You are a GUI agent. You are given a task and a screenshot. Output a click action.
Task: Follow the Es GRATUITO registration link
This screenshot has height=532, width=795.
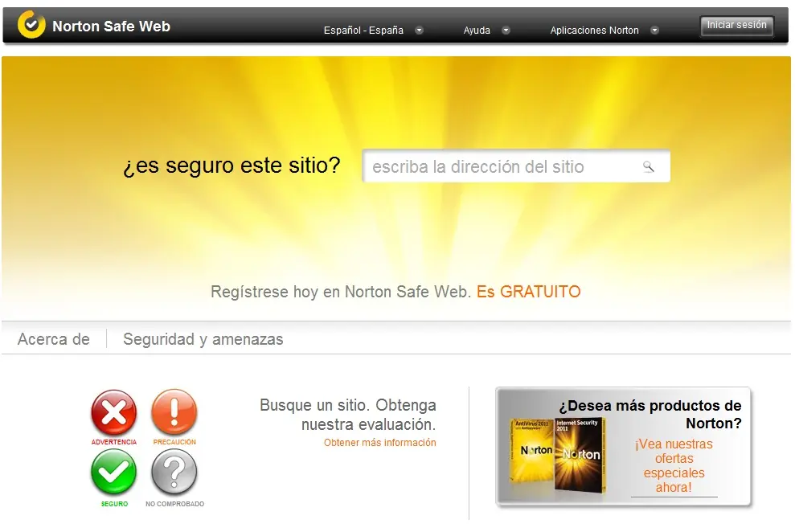click(x=528, y=292)
